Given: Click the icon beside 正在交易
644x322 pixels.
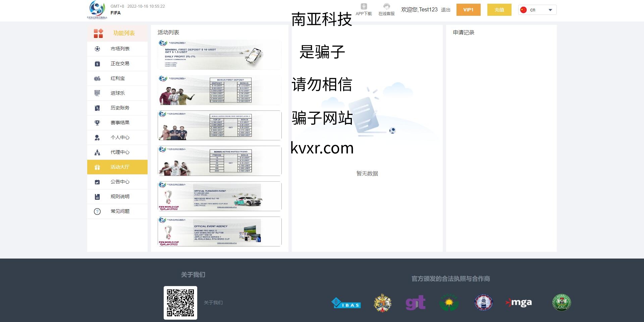Looking at the screenshot, I should point(97,63).
